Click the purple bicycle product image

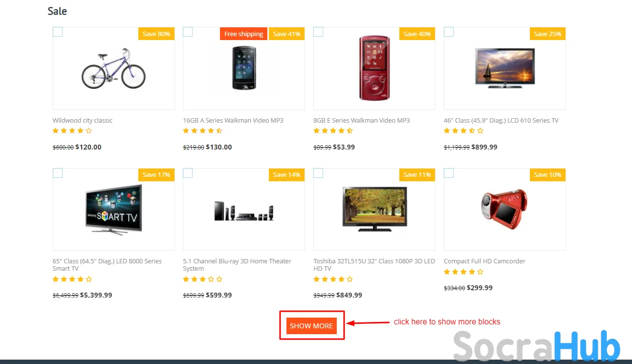(x=113, y=68)
